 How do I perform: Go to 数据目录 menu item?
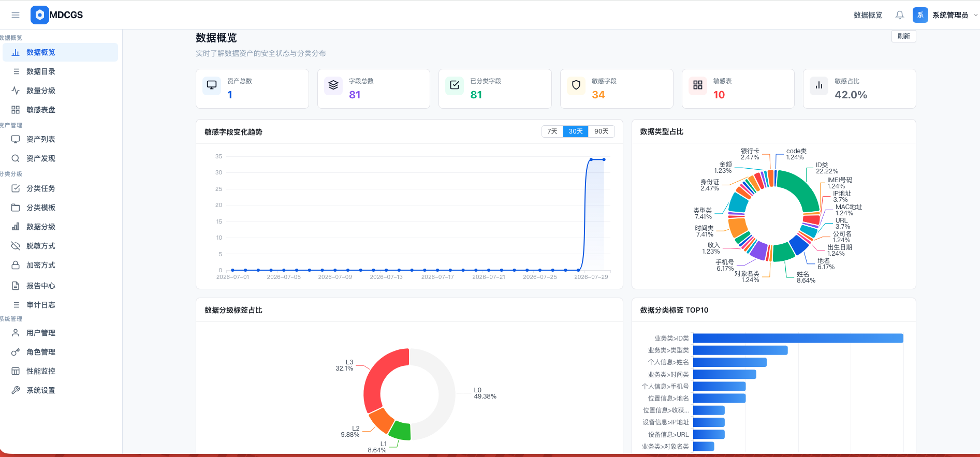point(61,71)
